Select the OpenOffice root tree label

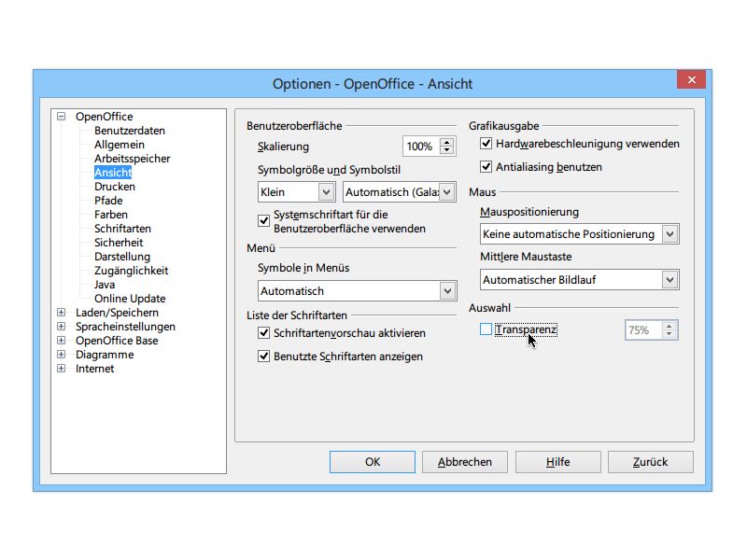tap(105, 116)
